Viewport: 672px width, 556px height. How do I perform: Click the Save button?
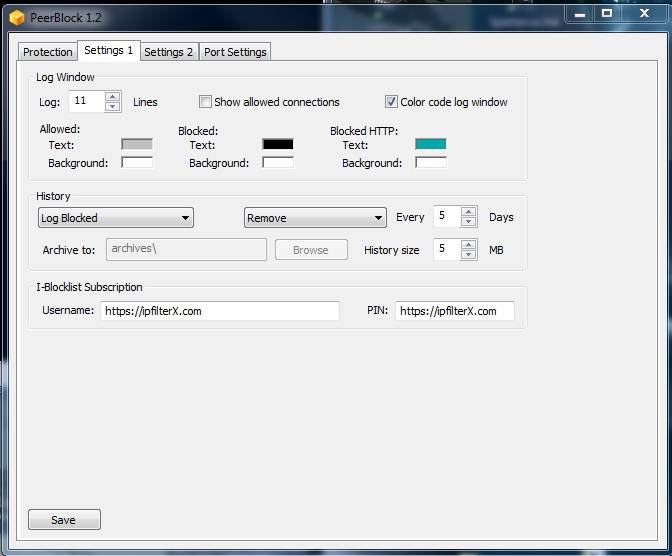coord(64,520)
